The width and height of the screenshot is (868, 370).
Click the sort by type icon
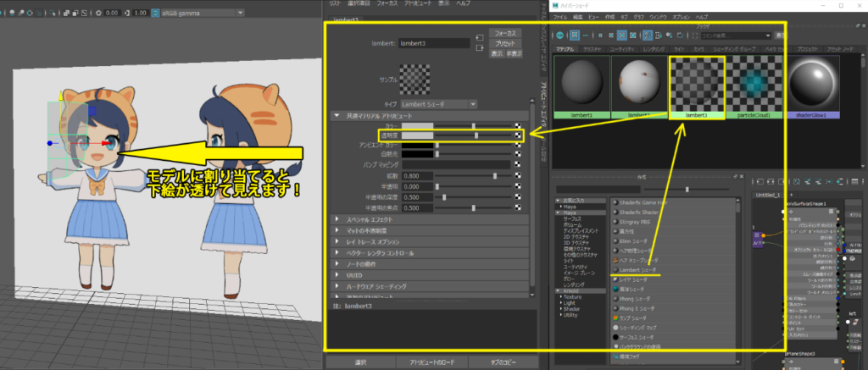point(658,35)
